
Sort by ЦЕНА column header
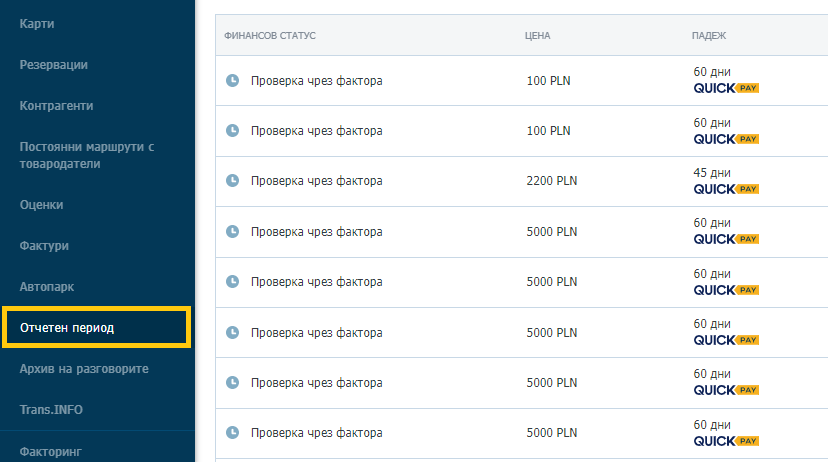click(x=538, y=35)
